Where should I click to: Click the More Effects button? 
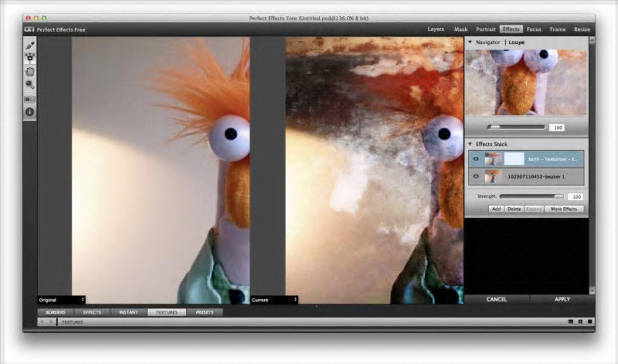click(x=564, y=209)
